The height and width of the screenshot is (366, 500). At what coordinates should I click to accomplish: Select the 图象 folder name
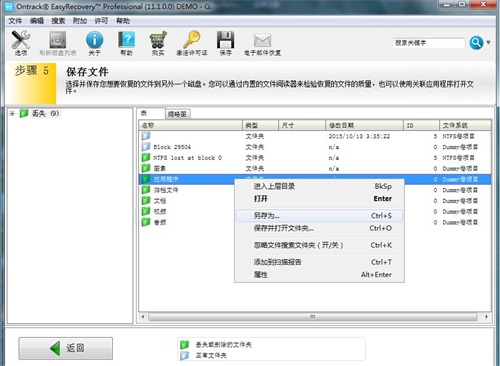pos(160,168)
